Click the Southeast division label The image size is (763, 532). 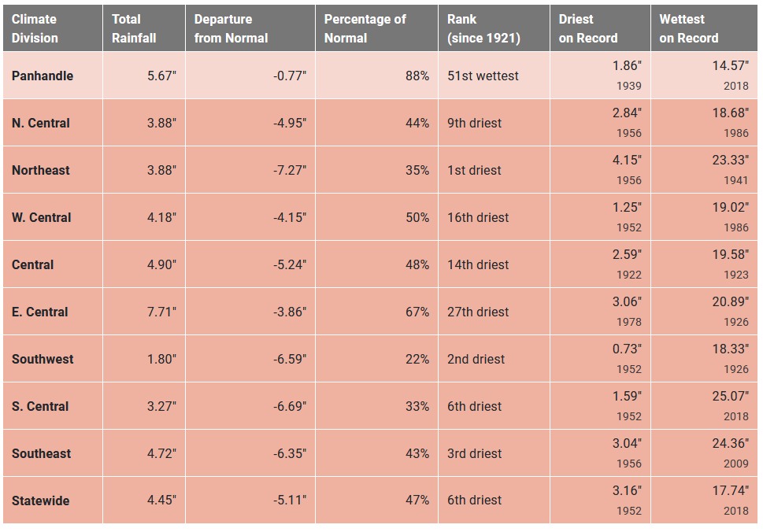[42, 453]
